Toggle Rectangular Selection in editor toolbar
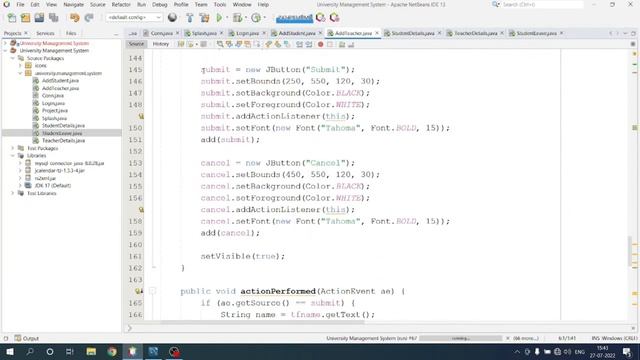Screen dimensions: 640x360 click(x=257, y=44)
